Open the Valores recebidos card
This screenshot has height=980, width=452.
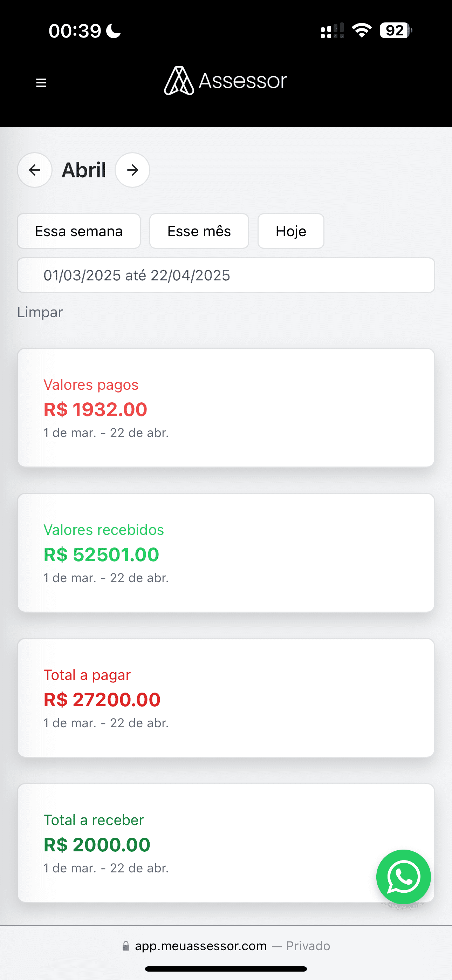(x=226, y=553)
